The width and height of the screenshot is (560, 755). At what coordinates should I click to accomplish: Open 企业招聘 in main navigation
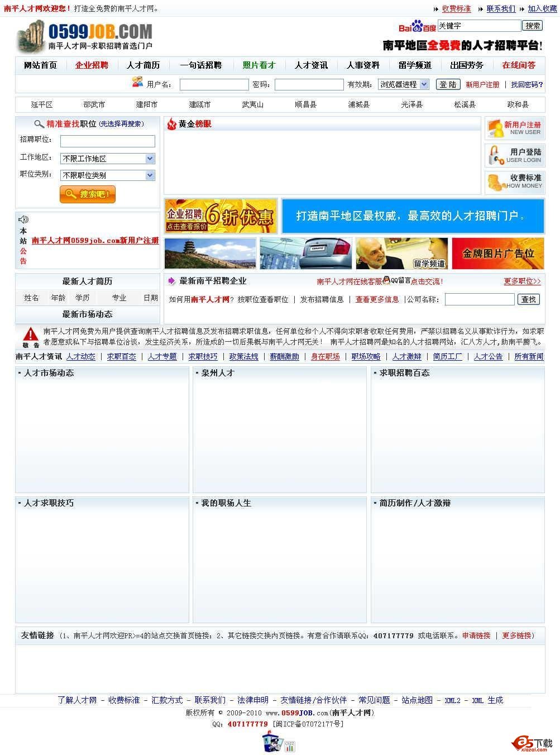point(92,65)
